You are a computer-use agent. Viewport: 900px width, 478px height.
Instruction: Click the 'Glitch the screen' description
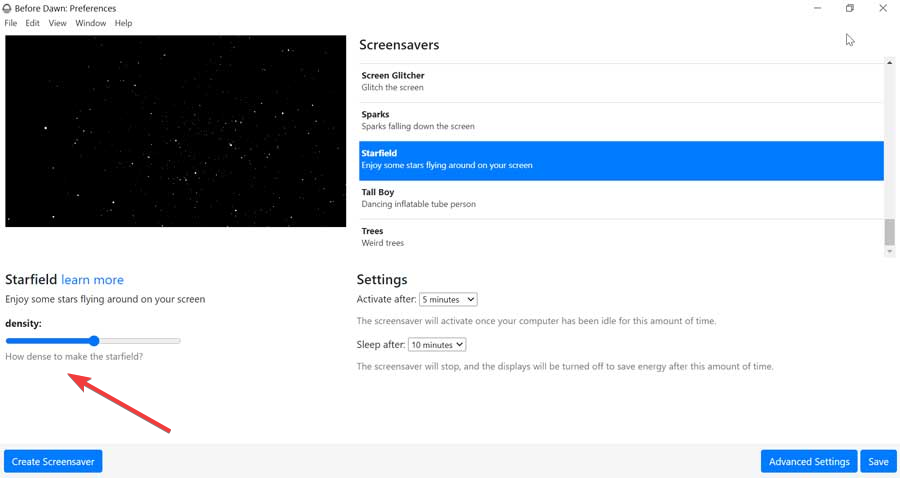tap(393, 87)
